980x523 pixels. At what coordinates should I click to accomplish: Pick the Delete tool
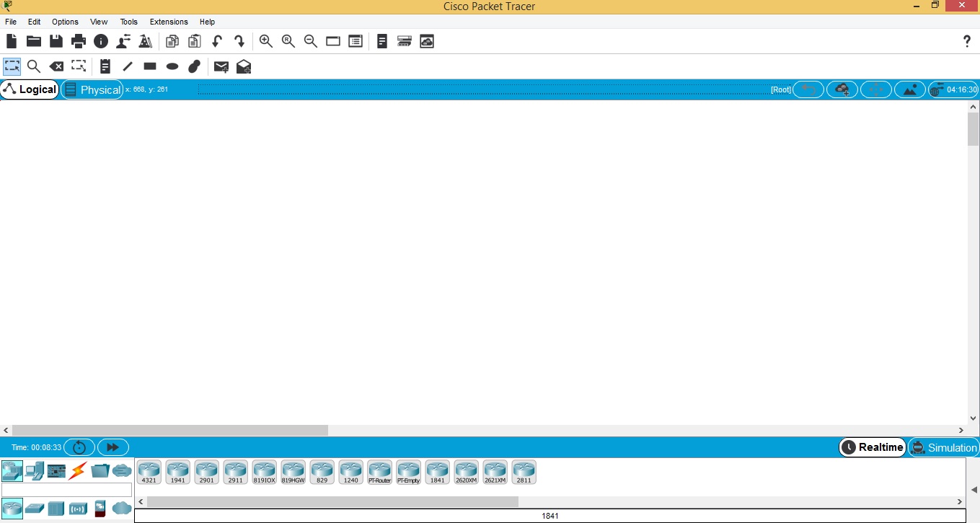pos(56,67)
